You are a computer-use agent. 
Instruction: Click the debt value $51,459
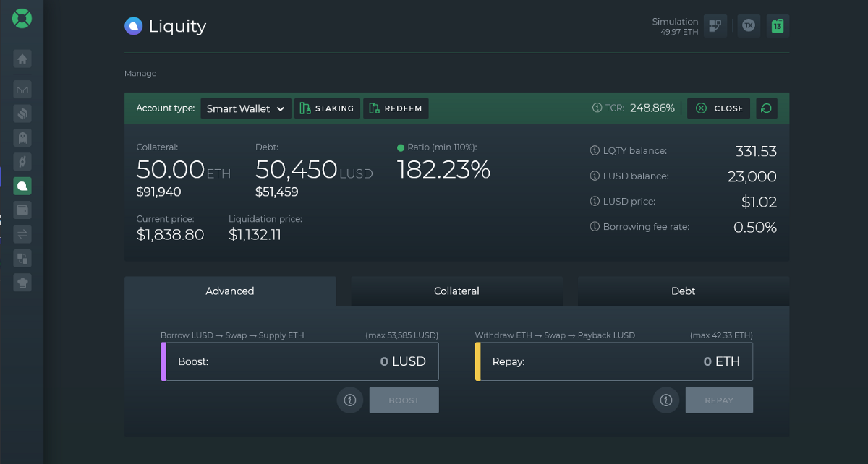[277, 192]
